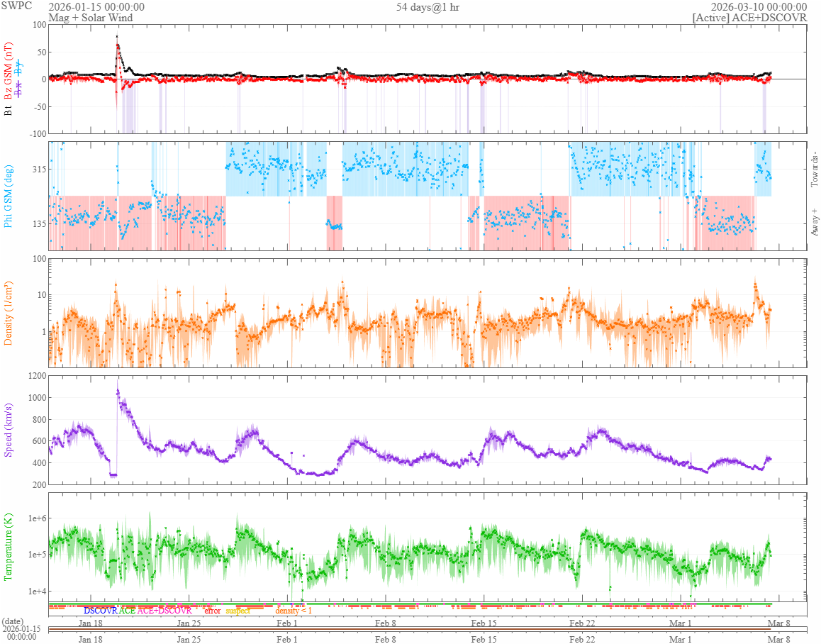Click the '[Active] ACE+DSCOVR' source label
Viewport: 821px width, 644px height.
749,18
